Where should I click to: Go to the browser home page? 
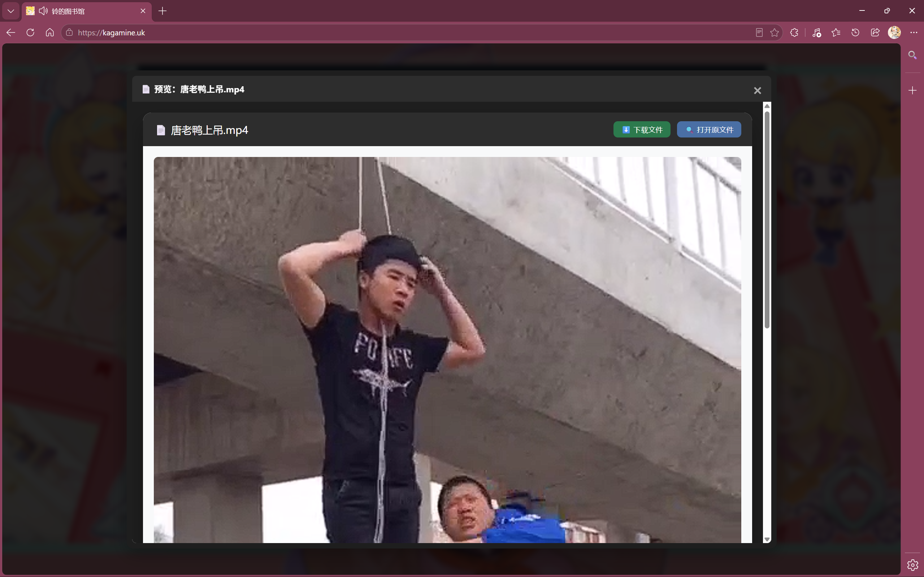(x=49, y=32)
